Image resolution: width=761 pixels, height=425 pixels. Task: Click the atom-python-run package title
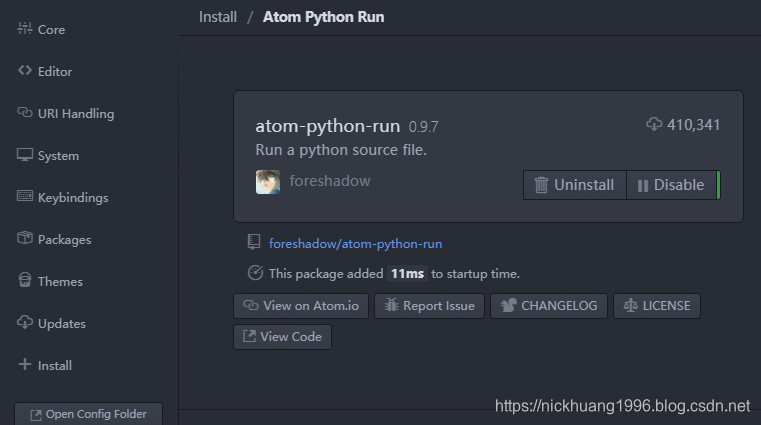click(328, 126)
